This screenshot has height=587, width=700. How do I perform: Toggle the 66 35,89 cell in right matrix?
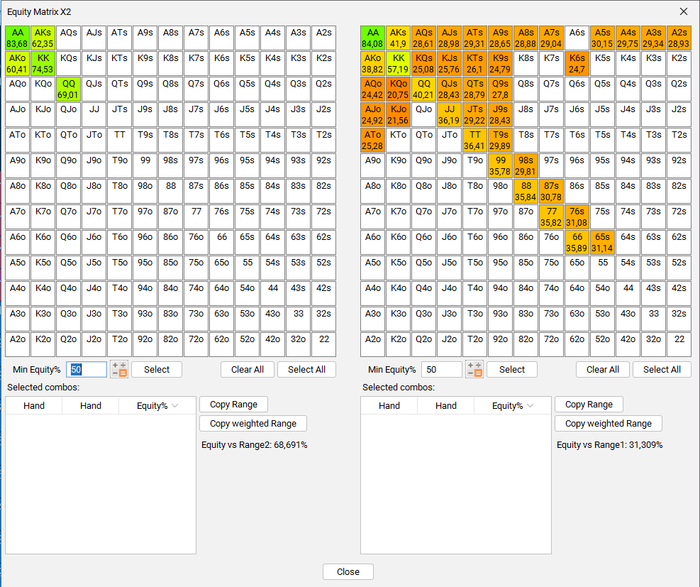[577, 242]
